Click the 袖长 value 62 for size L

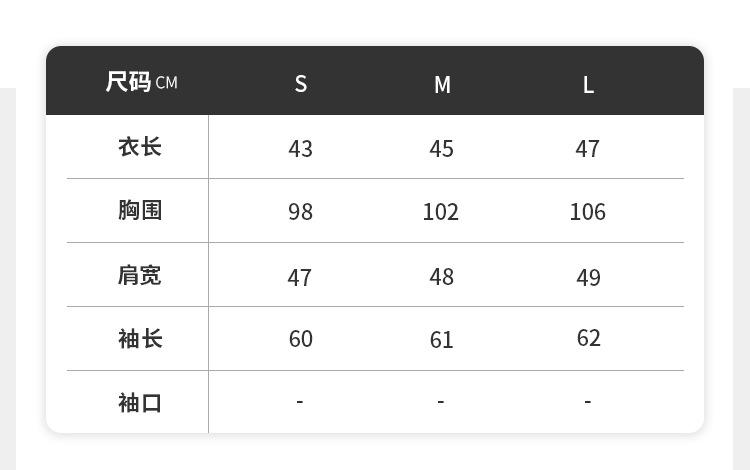(x=588, y=338)
